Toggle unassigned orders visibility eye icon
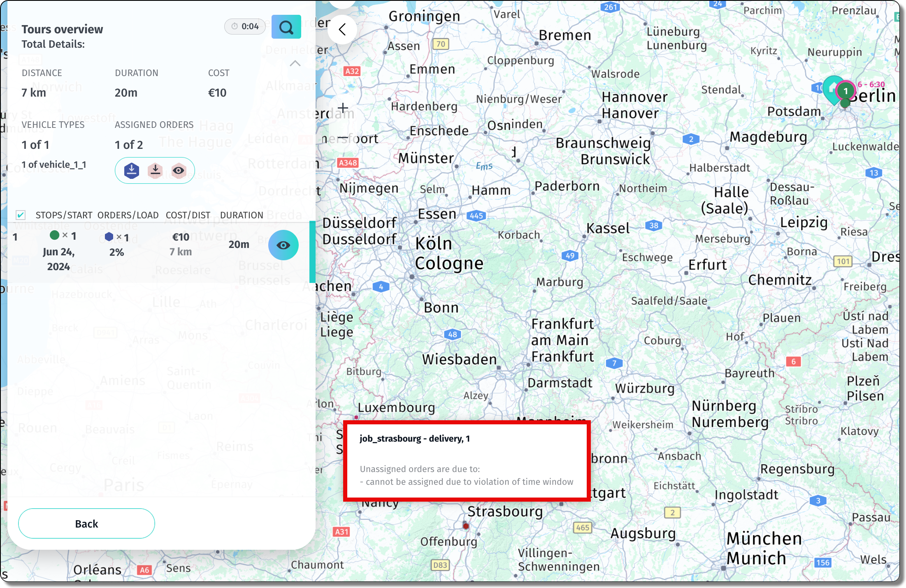The width and height of the screenshot is (906, 588). (179, 170)
